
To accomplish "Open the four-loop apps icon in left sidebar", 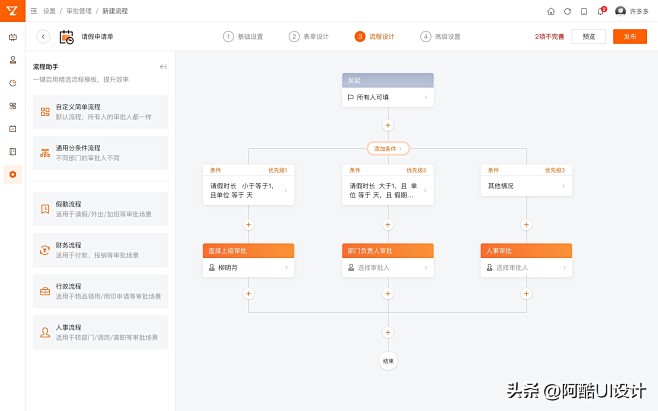I will (x=13, y=106).
